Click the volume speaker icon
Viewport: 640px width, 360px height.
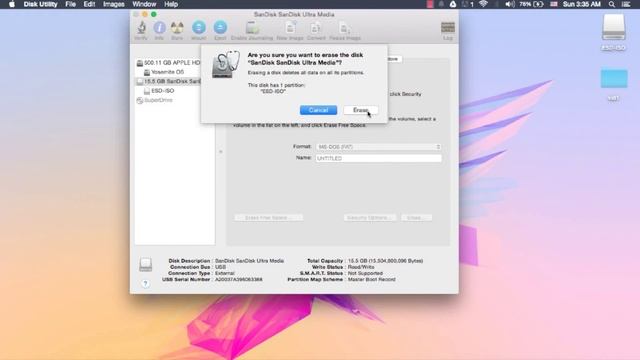coord(510,4)
